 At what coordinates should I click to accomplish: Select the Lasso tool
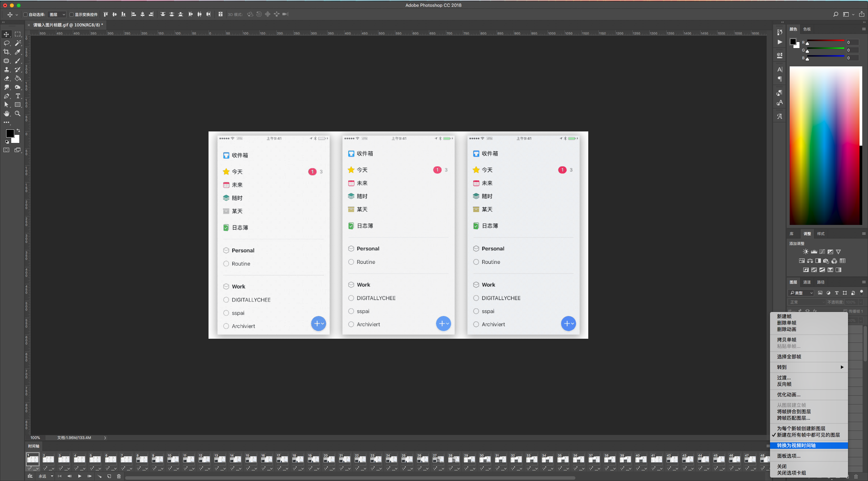(6, 43)
